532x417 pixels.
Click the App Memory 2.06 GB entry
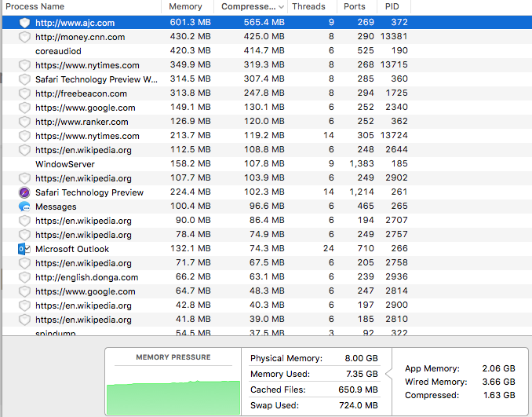(x=460, y=368)
